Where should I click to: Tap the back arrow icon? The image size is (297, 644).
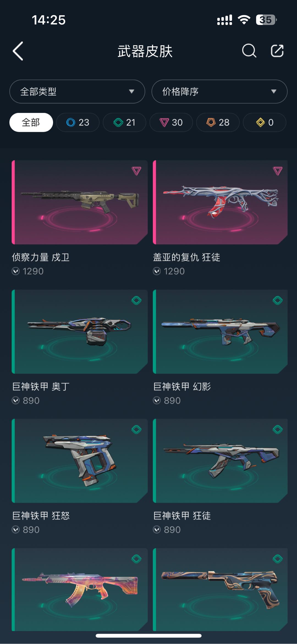pyautogui.click(x=18, y=51)
